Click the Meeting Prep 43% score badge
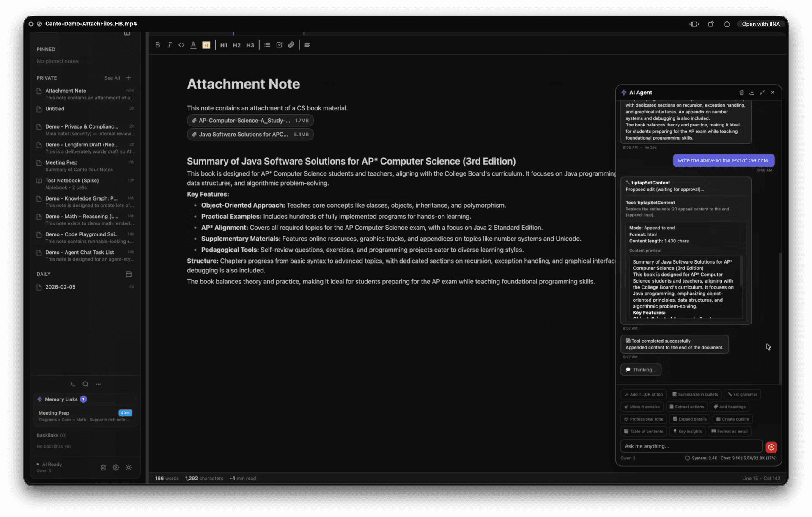Image resolution: width=812 pixels, height=517 pixels. pos(125,413)
